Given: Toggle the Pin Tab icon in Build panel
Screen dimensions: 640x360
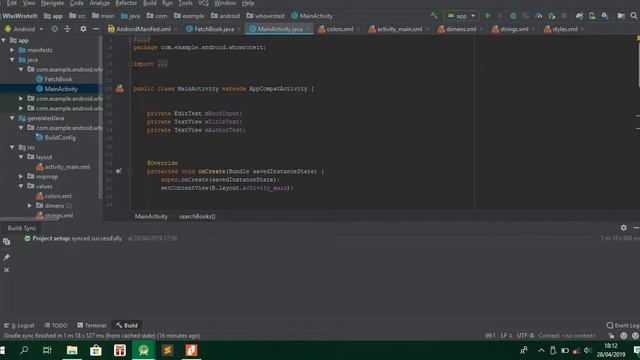Looking at the screenshot, I should pos(7,257).
